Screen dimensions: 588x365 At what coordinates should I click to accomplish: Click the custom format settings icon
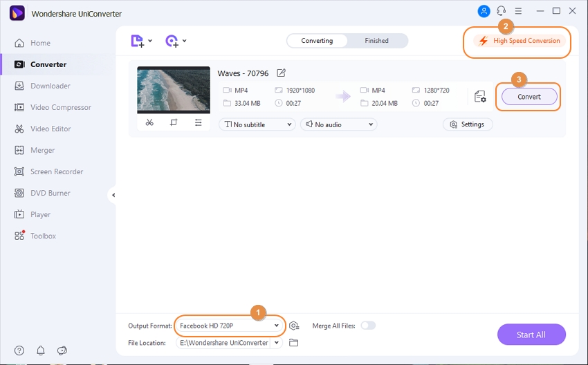294,326
